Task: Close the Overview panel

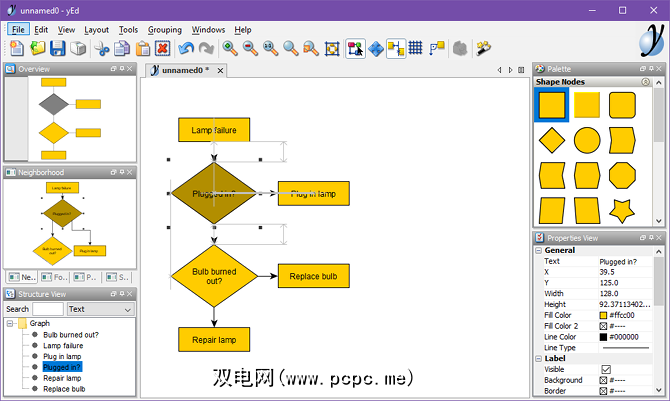Action: 129,69
